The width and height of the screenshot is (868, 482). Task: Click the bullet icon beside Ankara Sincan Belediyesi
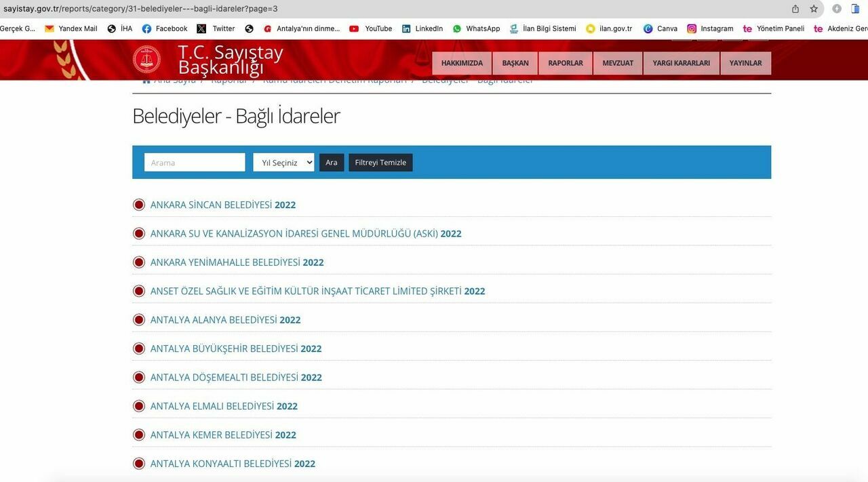(139, 205)
